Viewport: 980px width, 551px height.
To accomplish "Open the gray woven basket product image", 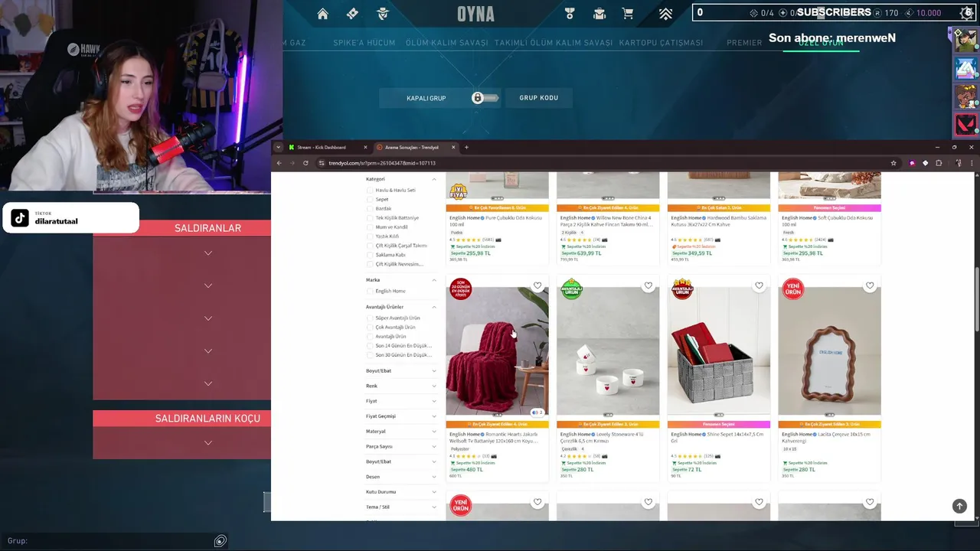I will [x=718, y=351].
